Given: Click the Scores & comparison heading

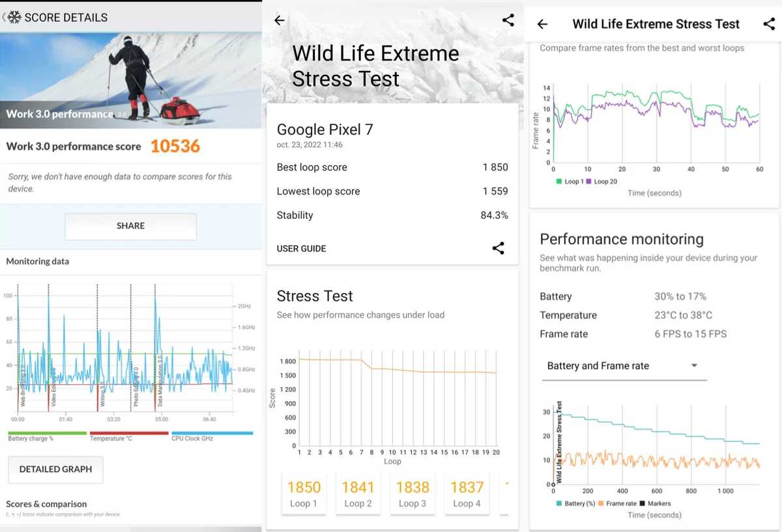Looking at the screenshot, I should (x=46, y=504).
